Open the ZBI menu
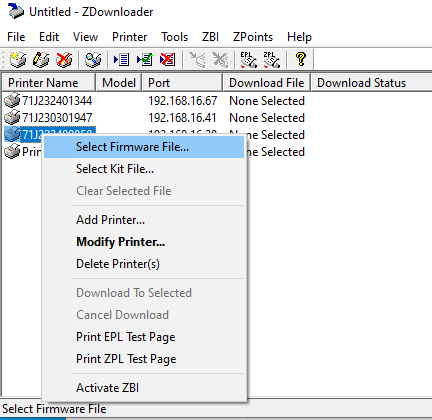 pyautogui.click(x=210, y=37)
